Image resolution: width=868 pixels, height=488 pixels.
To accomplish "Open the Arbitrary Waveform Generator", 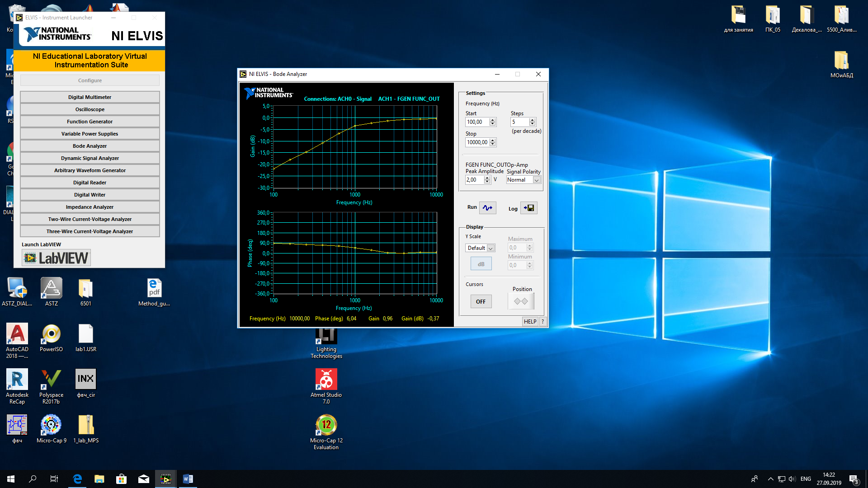I will pyautogui.click(x=90, y=170).
